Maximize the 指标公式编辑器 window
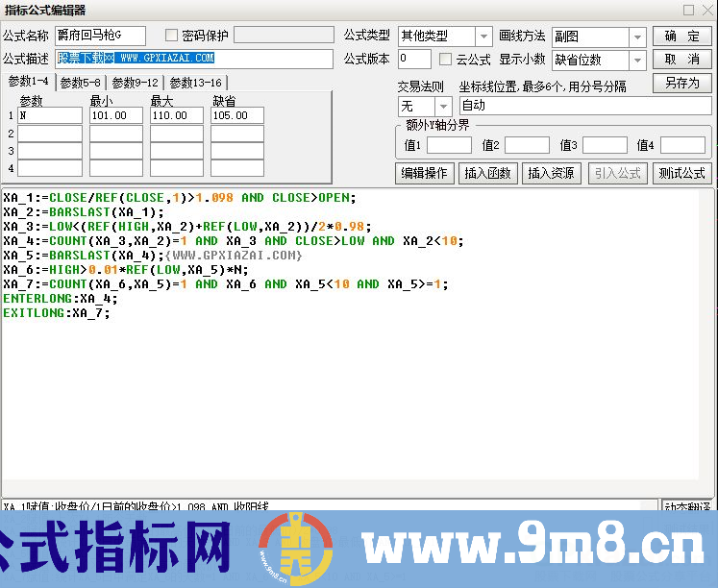This screenshot has height=588, width=718. tap(688, 10)
